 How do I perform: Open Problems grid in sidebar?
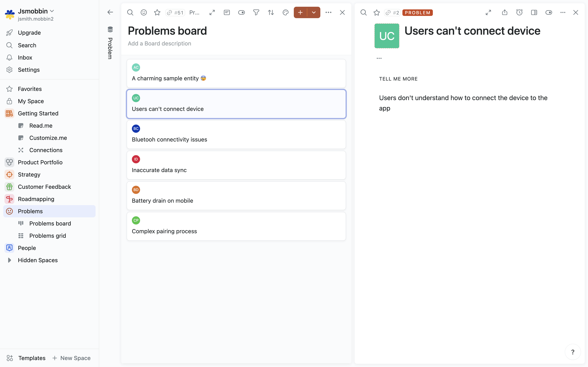point(48,235)
